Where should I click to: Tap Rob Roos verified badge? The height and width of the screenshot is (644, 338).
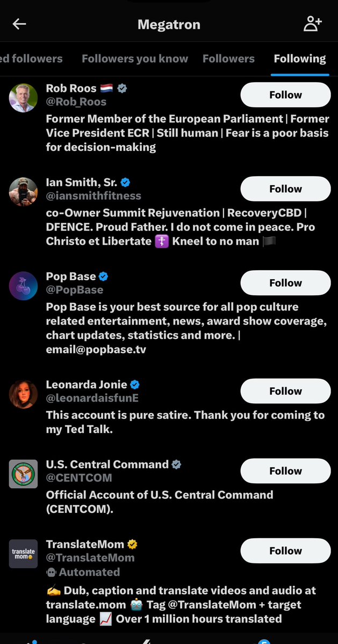click(x=122, y=88)
